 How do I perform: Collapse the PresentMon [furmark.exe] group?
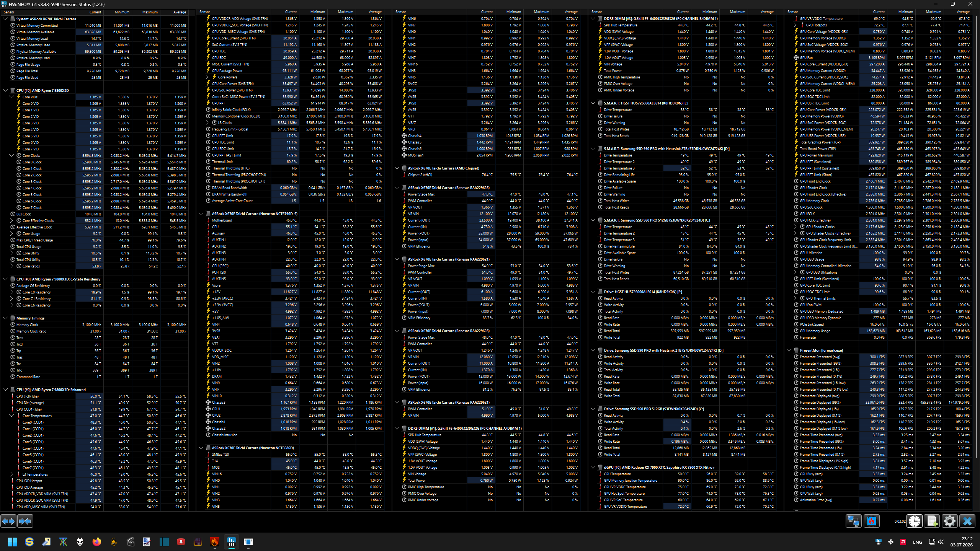pyautogui.click(x=789, y=350)
